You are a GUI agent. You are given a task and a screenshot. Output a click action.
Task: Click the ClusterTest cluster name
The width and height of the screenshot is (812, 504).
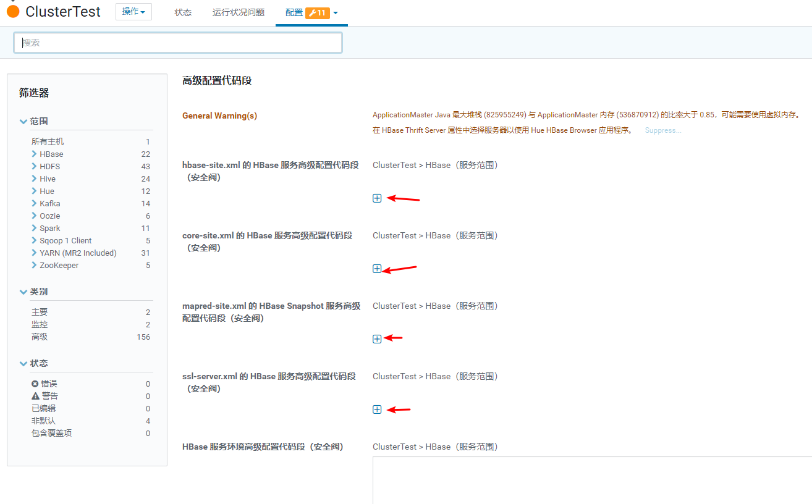pos(62,11)
